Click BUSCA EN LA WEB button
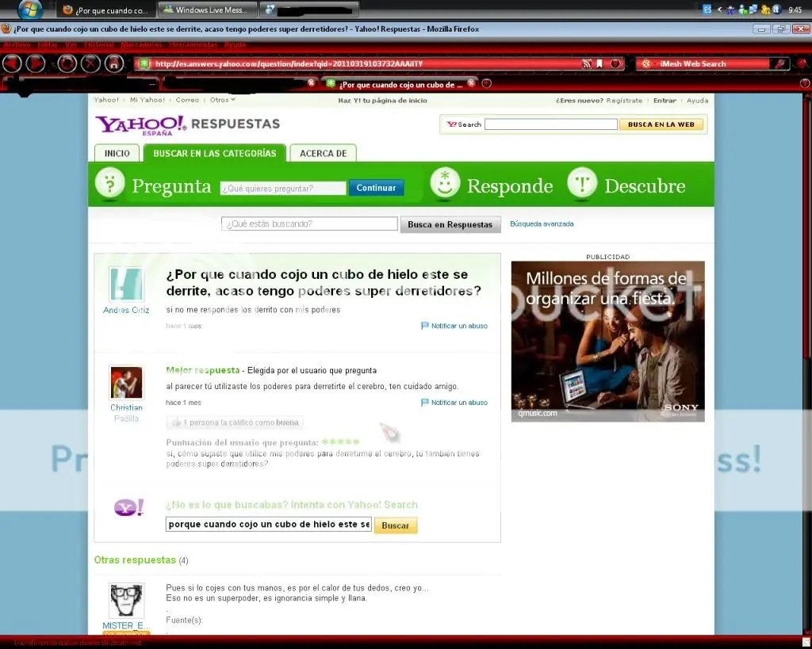This screenshot has height=649, width=812. pos(661,124)
